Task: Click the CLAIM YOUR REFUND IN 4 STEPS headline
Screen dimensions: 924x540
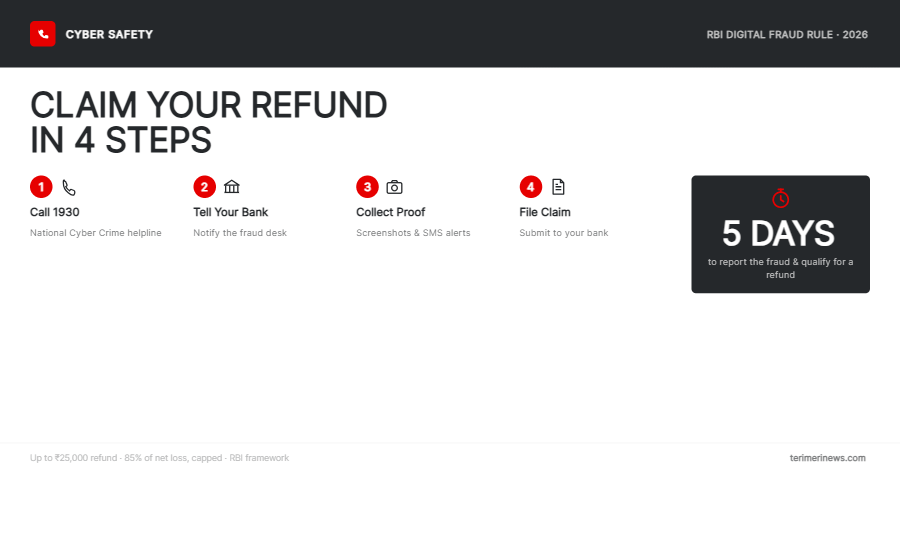Action: pyautogui.click(x=209, y=122)
